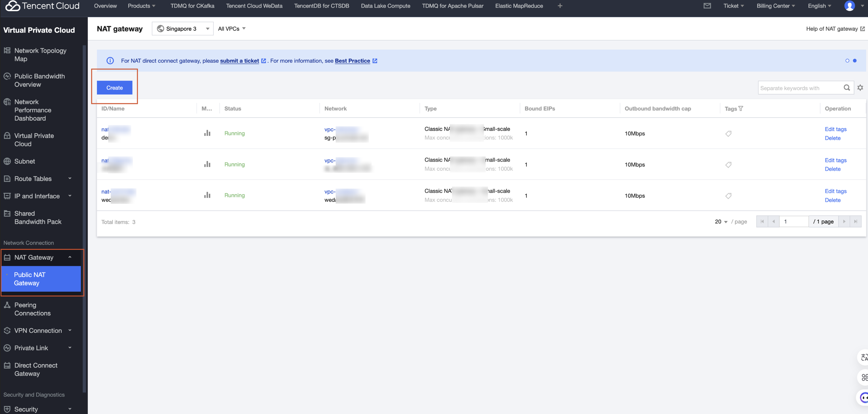Screen dimensions: 868x414
Task: Open table settings gear icon
Action: (860, 88)
